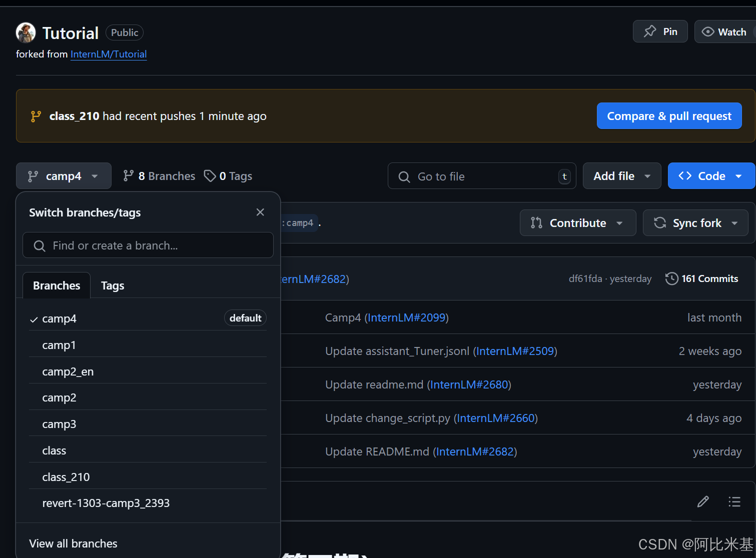
Task: Click the angle brackets icon on Code button
Action: [685, 175]
